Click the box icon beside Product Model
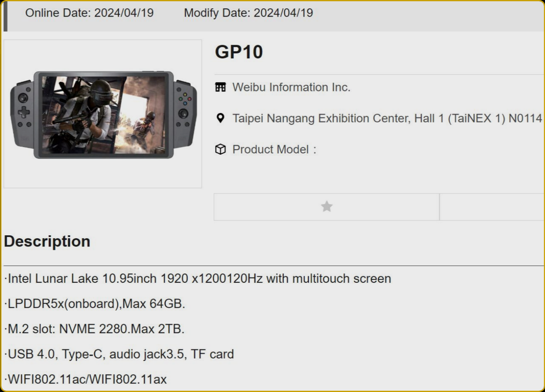 (221, 149)
